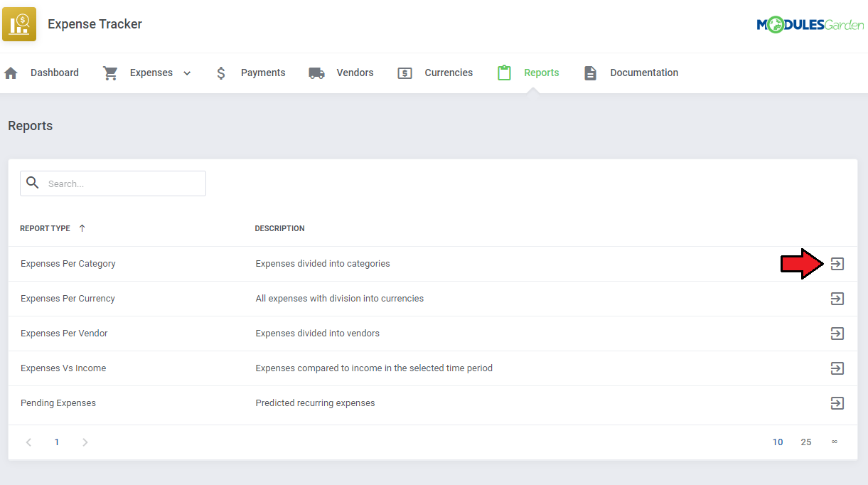
Task: Click the home icon beside Dashboard
Action: point(11,73)
